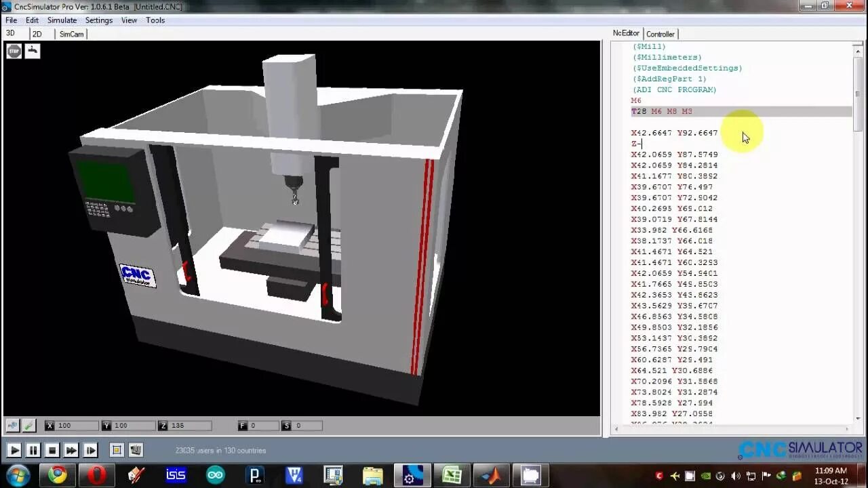This screenshot has width=868, height=488.
Task: Click the STOP icon in the 3D viewport
Action: 14,51
